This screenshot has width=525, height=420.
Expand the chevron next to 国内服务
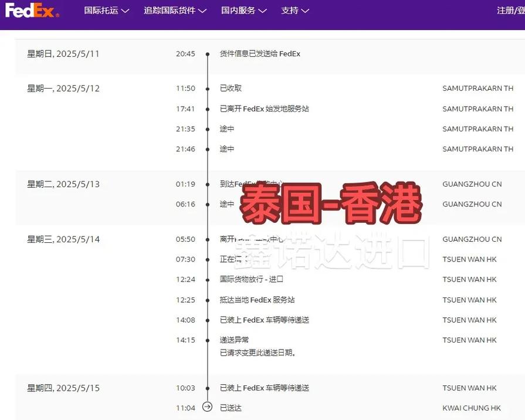click(x=263, y=11)
